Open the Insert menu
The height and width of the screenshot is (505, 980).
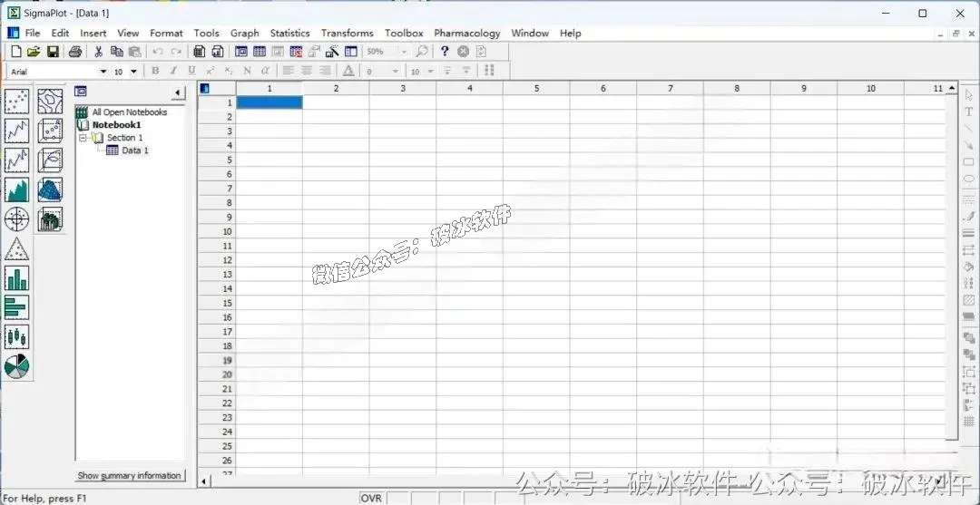pos(93,33)
